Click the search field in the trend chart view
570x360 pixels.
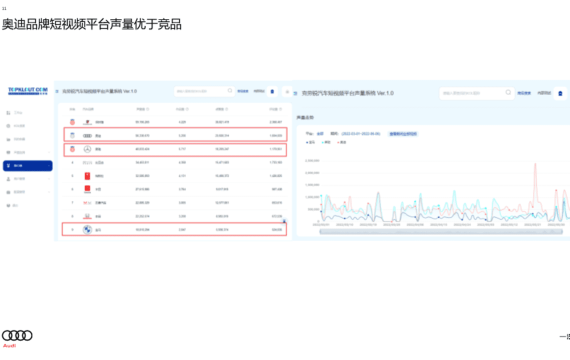pyautogui.click(x=477, y=93)
